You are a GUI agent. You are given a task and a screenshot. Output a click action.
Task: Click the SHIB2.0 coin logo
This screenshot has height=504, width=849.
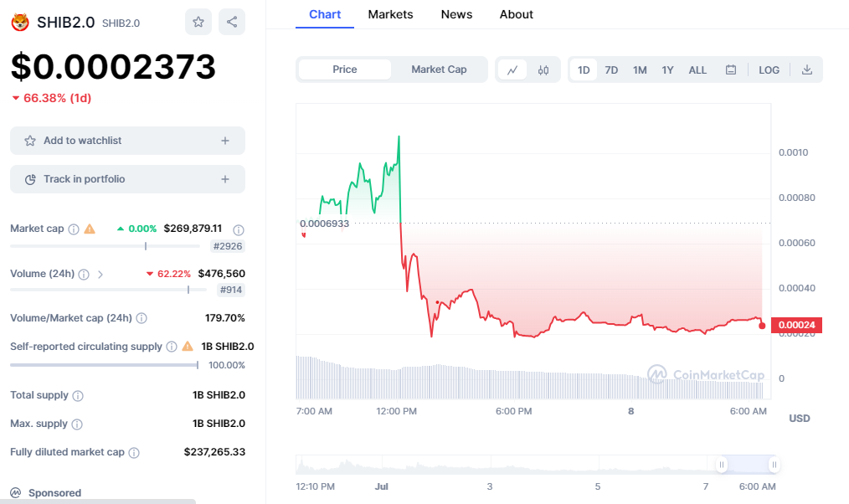coord(20,23)
